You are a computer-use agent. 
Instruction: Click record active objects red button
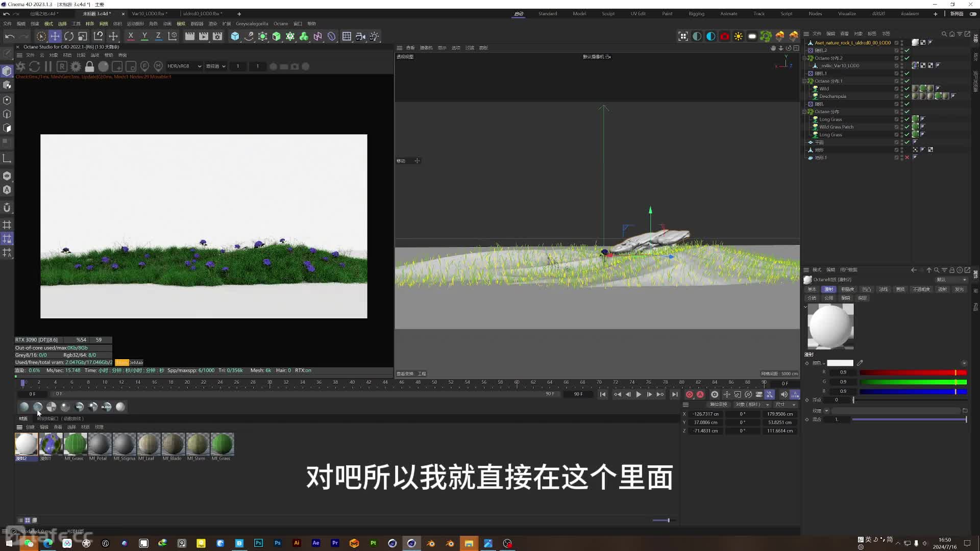tap(690, 394)
